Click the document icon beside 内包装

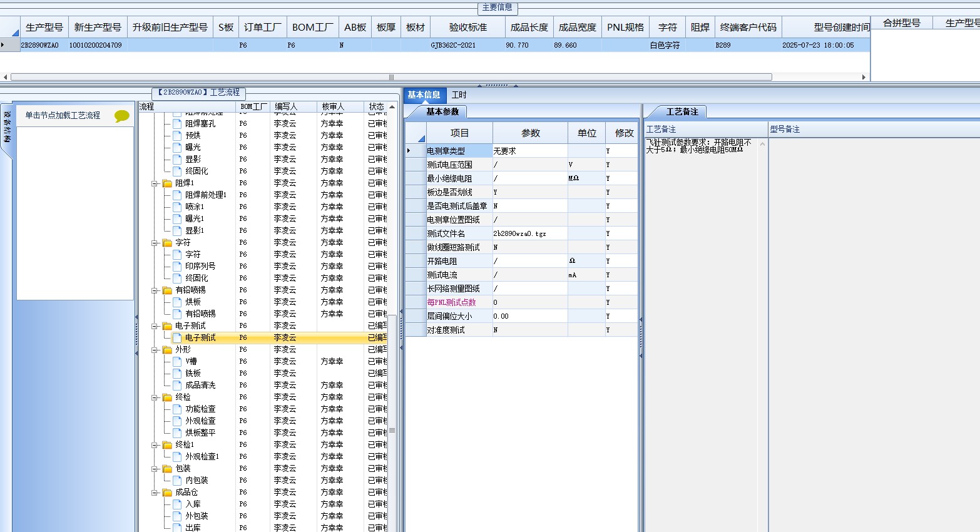[x=177, y=481]
